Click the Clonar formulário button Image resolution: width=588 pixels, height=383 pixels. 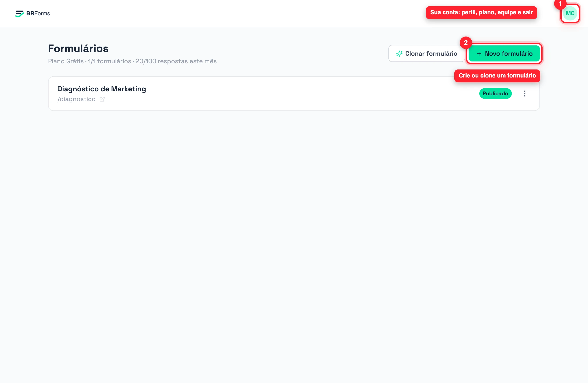pos(427,54)
